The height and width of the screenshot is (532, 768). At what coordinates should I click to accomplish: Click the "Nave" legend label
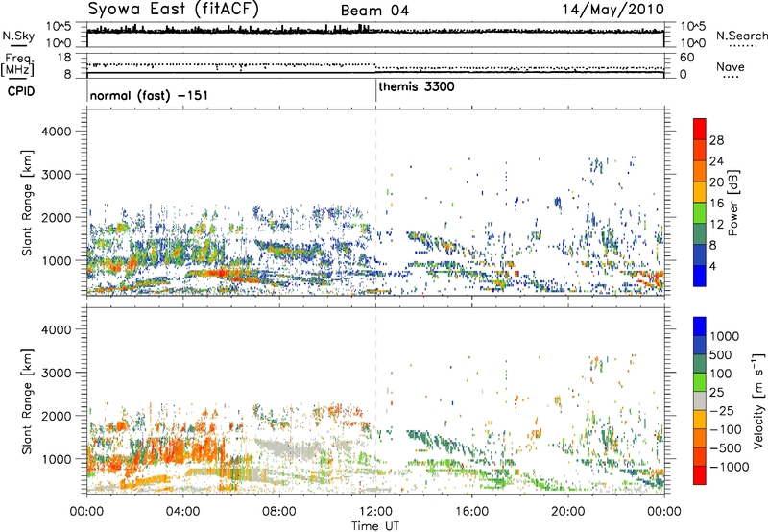click(x=731, y=66)
